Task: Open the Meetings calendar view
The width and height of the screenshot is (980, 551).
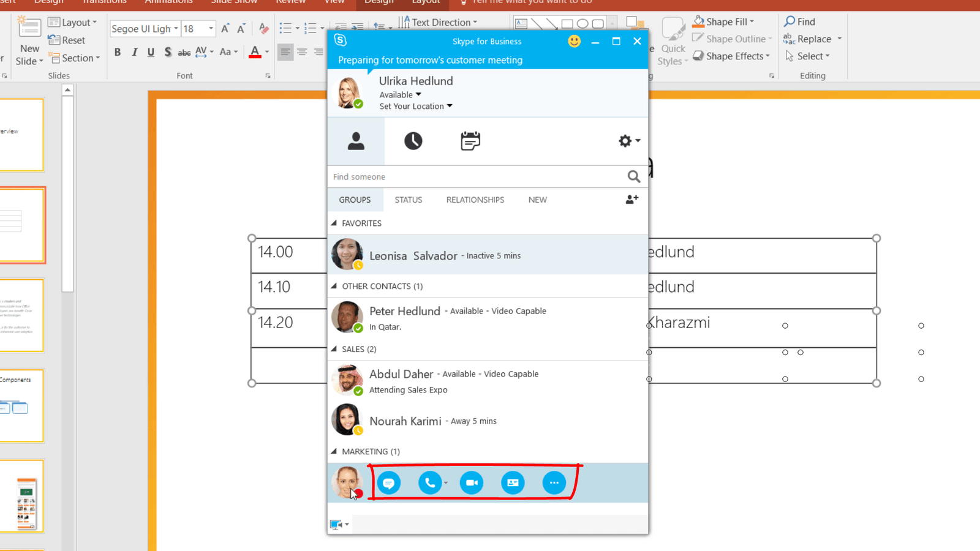Action: point(470,141)
